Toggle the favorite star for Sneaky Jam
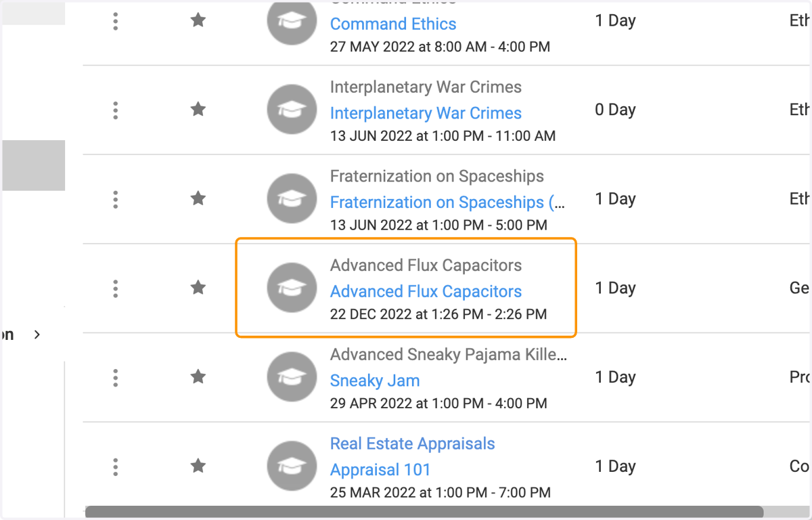This screenshot has width=812, height=520. 198,376
